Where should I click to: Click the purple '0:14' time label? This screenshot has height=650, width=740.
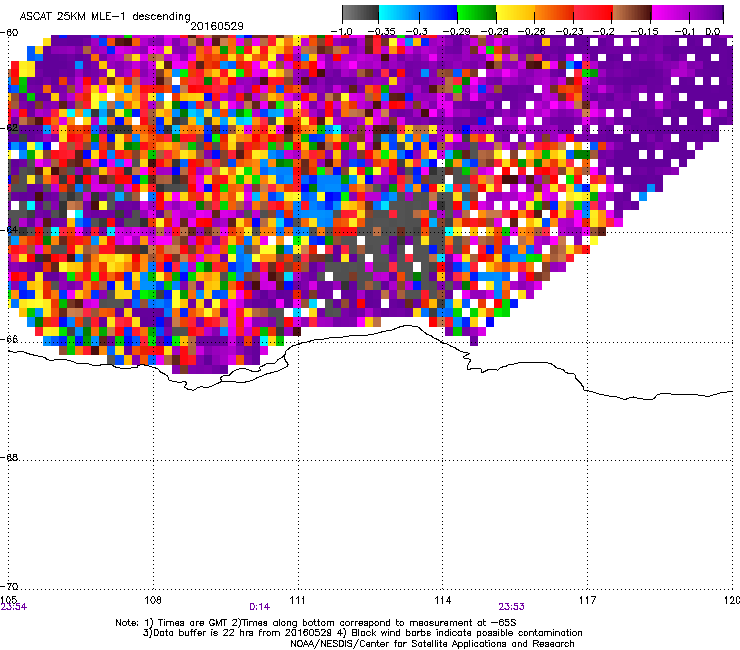click(x=260, y=607)
